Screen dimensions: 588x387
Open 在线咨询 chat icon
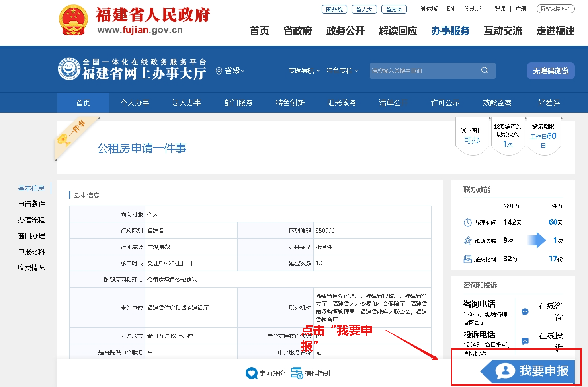tap(525, 312)
